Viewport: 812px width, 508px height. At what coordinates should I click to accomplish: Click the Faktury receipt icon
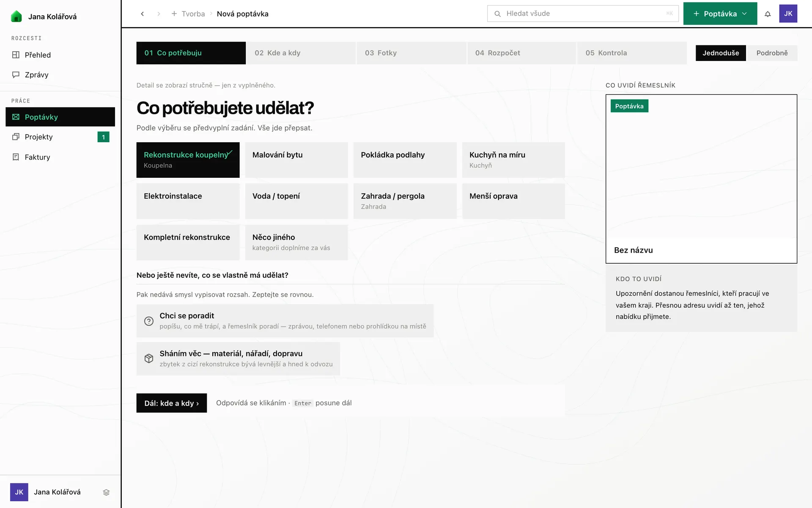16,157
